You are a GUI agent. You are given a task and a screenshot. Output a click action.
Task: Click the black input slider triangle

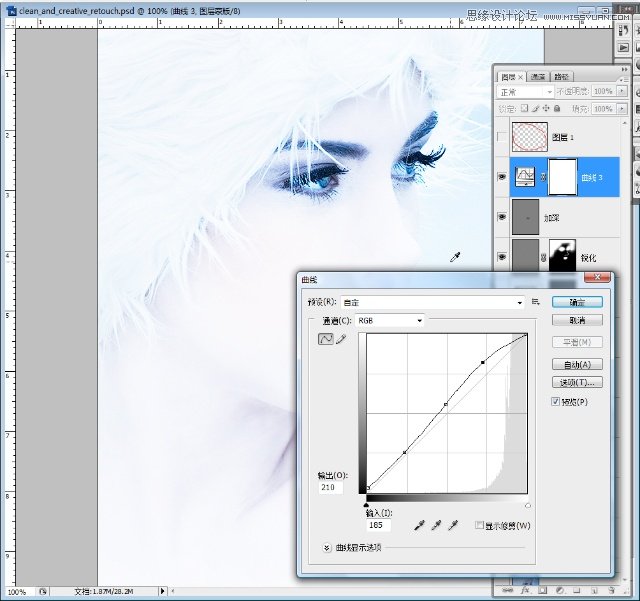coord(366,505)
